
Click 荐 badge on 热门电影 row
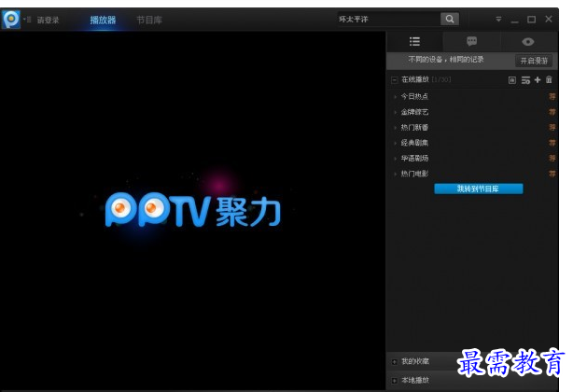tap(552, 174)
